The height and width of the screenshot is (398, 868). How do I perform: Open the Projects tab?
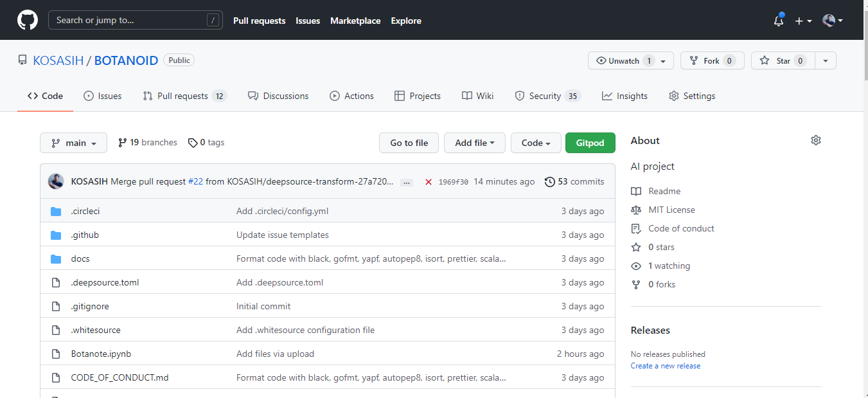[x=418, y=96]
